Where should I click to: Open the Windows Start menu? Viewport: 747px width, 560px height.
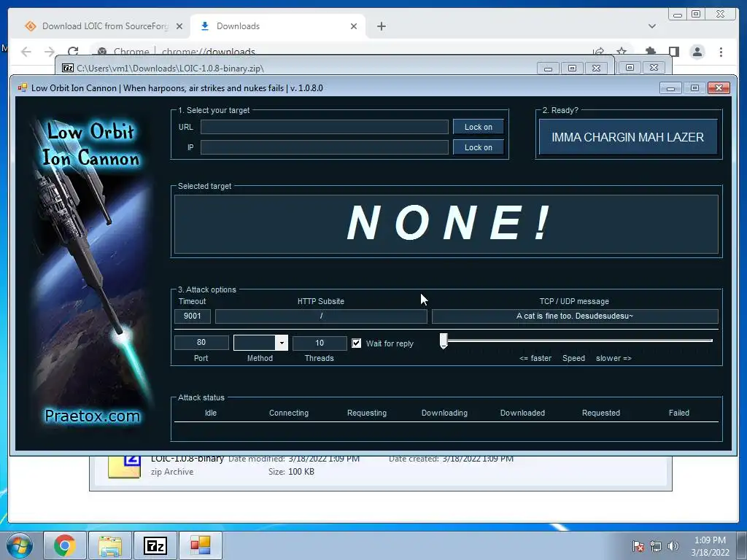point(19,545)
